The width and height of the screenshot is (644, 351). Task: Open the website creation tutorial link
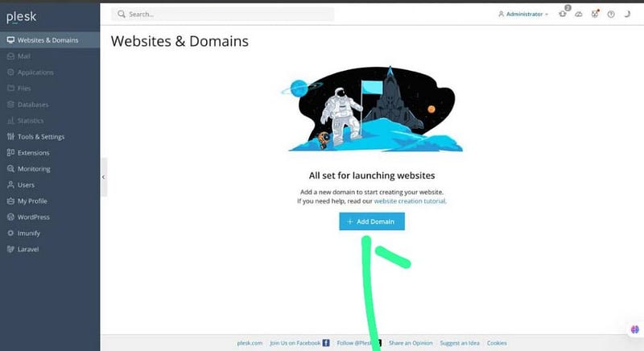(410, 201)
